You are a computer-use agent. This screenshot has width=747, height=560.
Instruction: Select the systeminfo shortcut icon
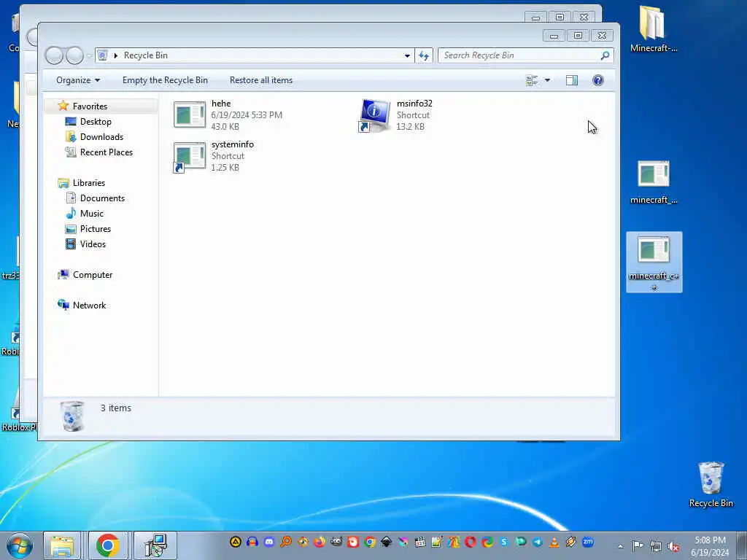pos(189,157)
